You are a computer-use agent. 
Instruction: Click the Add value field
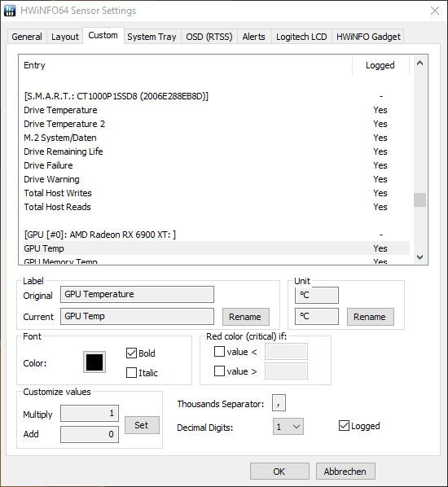90,434
